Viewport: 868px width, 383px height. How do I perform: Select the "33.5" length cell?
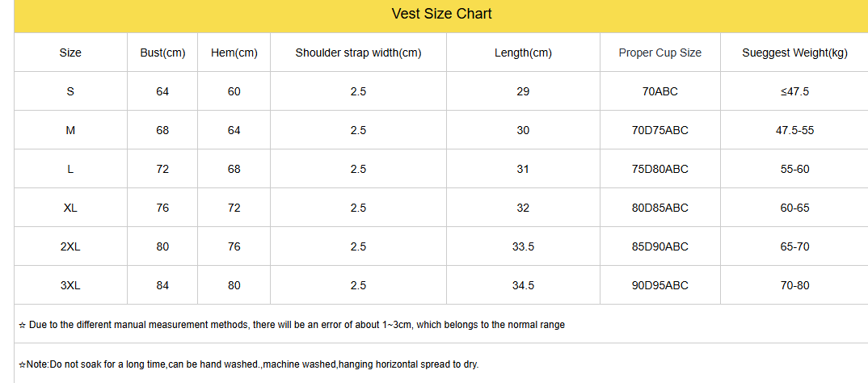click(x=523, y=247)
